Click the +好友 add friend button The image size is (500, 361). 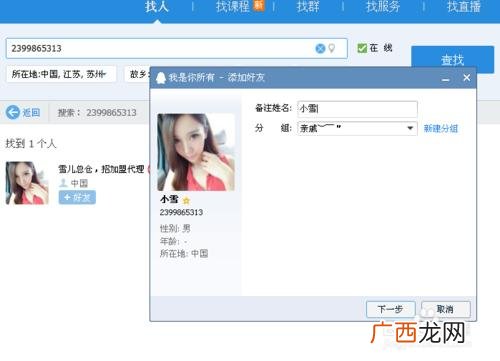[77, 197]
